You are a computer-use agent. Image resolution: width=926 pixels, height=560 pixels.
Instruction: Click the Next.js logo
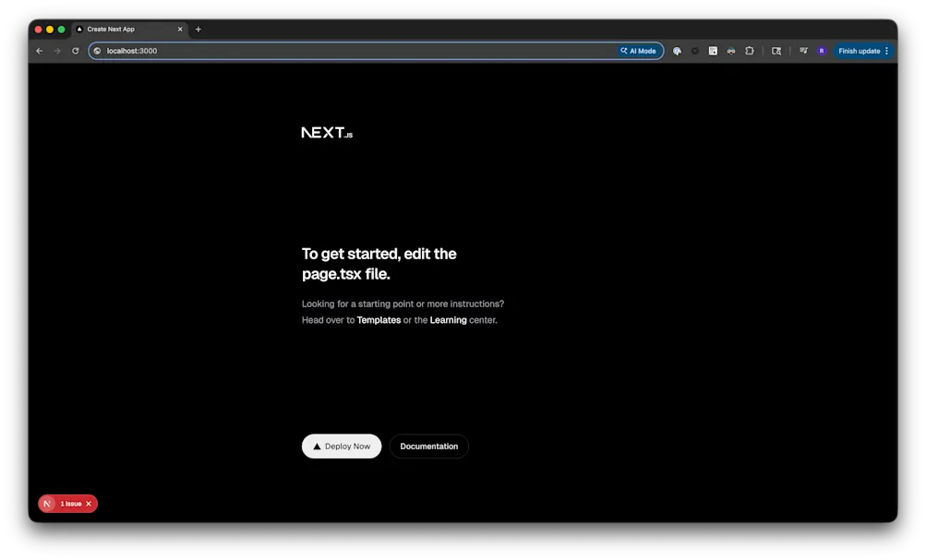point(327,133)
